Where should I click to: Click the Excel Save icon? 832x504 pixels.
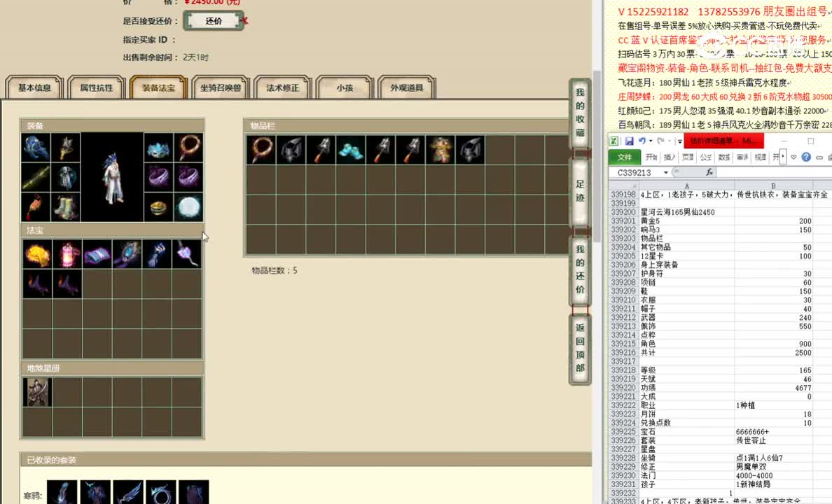(629, 141)
